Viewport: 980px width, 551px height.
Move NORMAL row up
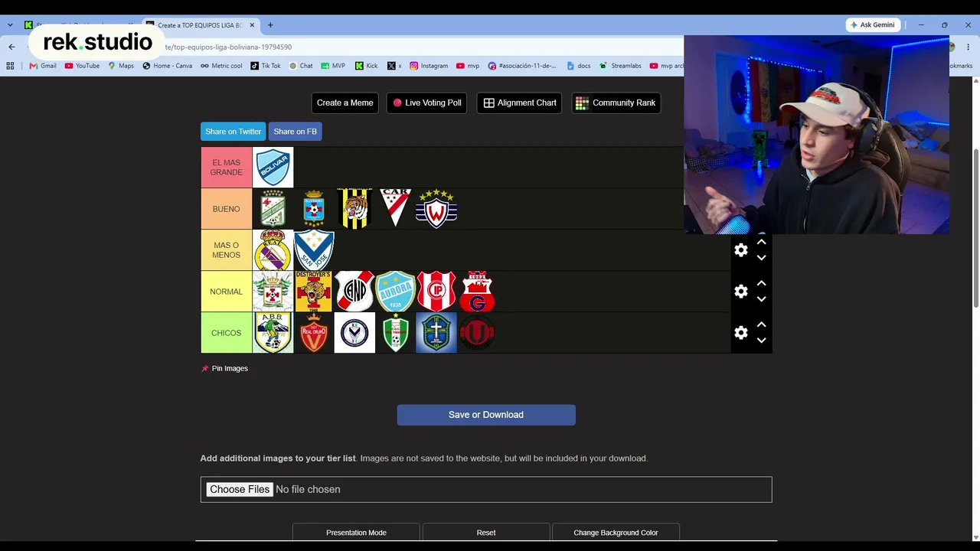click(x=761, y=283)
